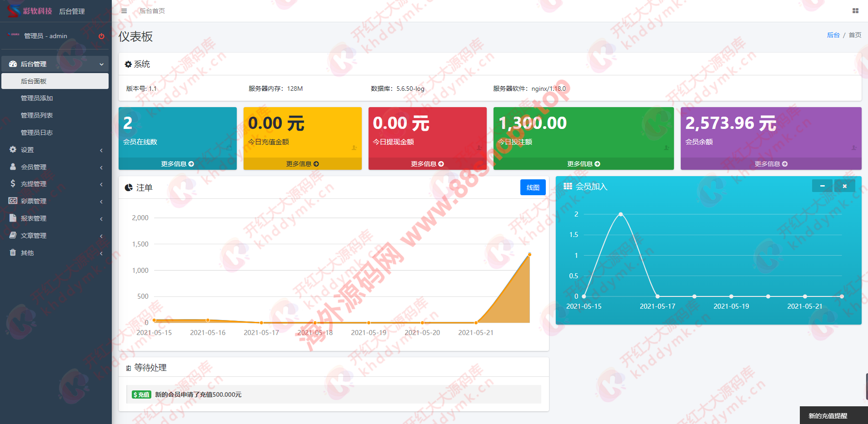Open the pending 充值 500.000元 request notice
The height and width of the screenshot is (424, 868).
198,394
